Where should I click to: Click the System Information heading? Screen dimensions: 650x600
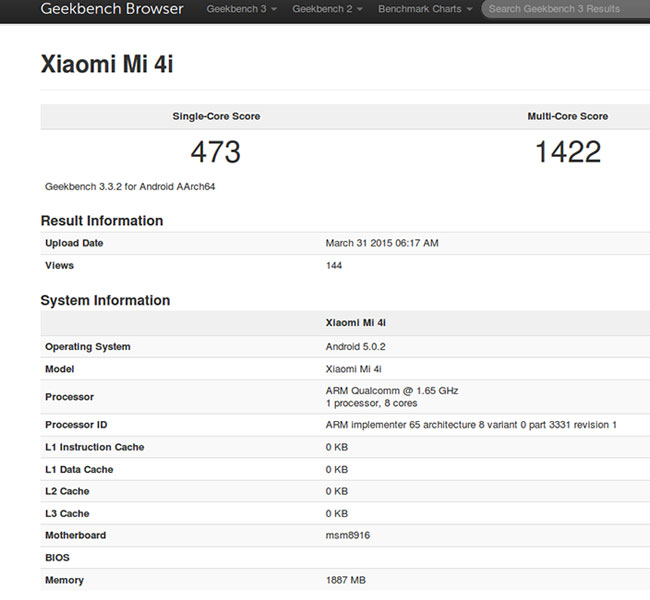(105, 300)
